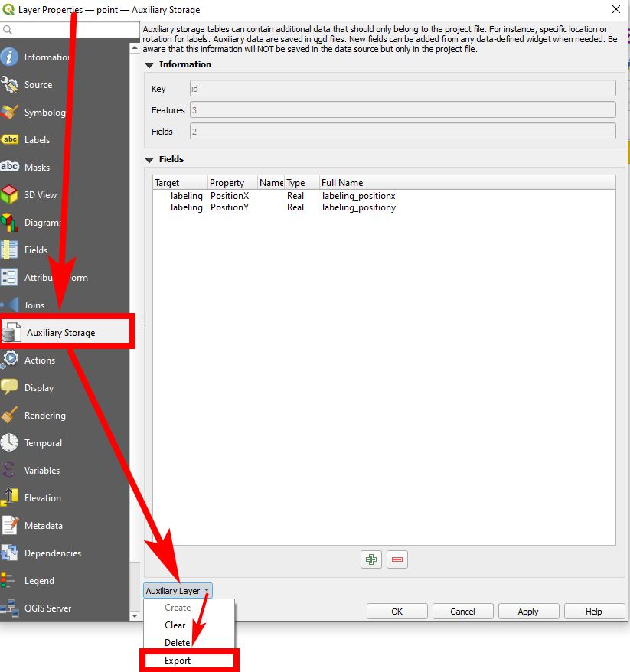This screenshot has width=630, height=672.
Task: Open the 3D View cube icon
Action: [x=9, y=194]
